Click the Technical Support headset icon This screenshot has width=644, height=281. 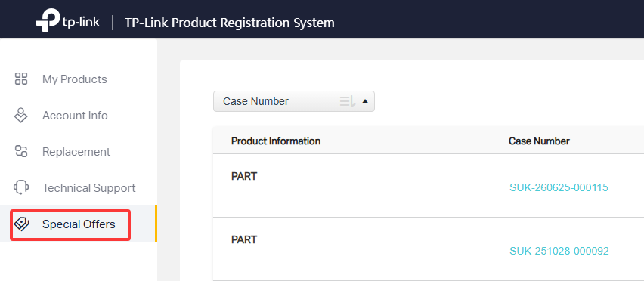click(x=21, y=187)
